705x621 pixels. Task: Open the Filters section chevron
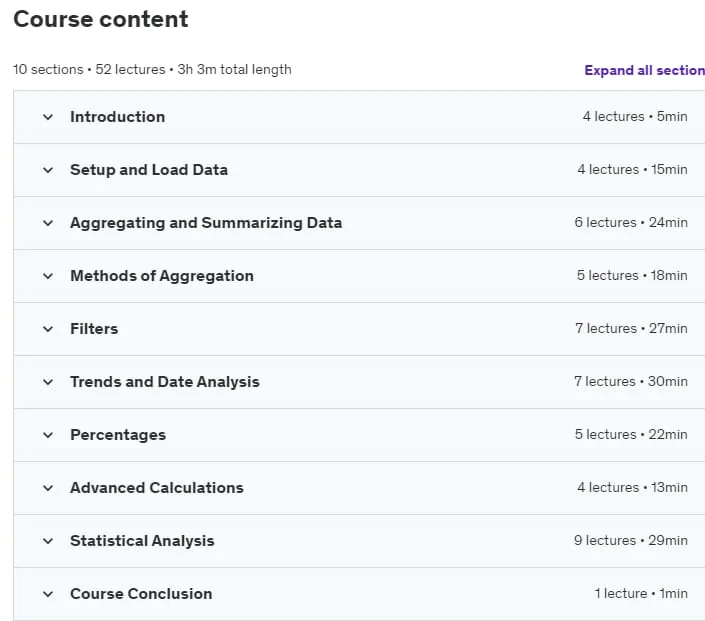(48, 330)
